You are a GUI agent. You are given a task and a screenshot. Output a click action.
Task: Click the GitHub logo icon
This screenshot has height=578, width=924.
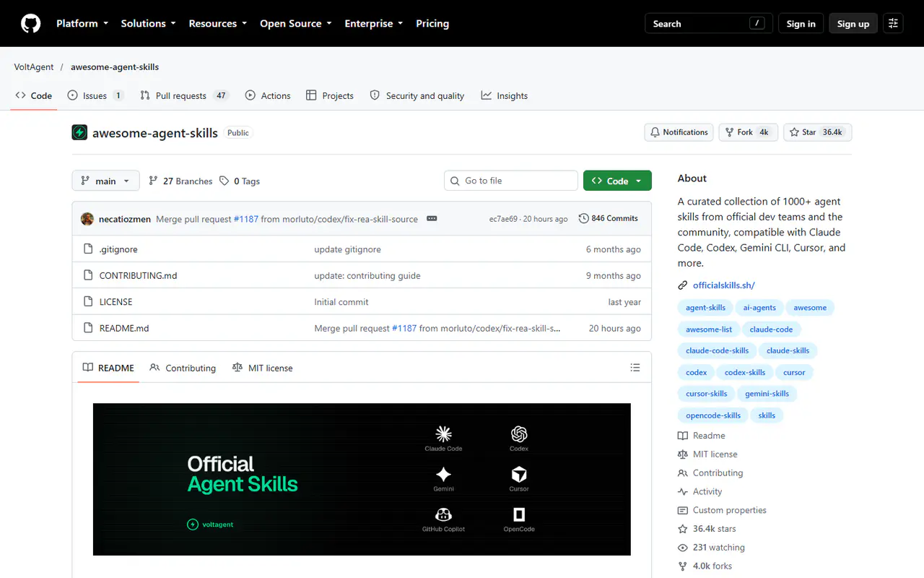point(30,23)
